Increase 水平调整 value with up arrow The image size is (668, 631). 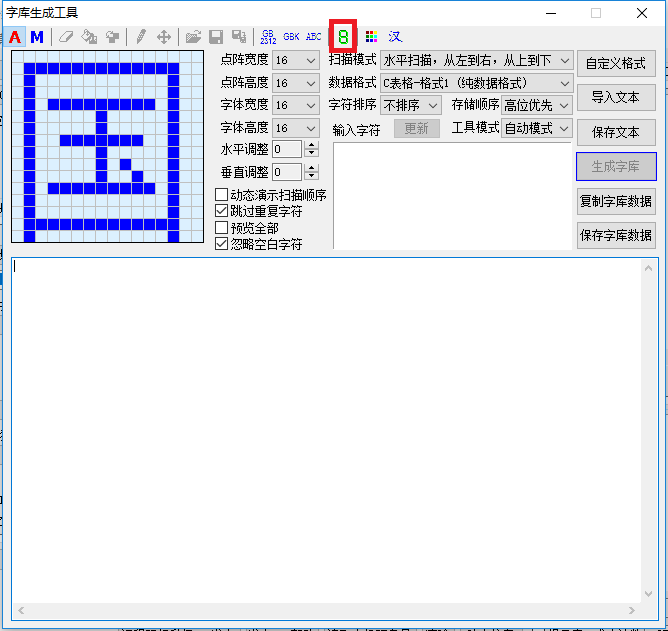[312, 145]
